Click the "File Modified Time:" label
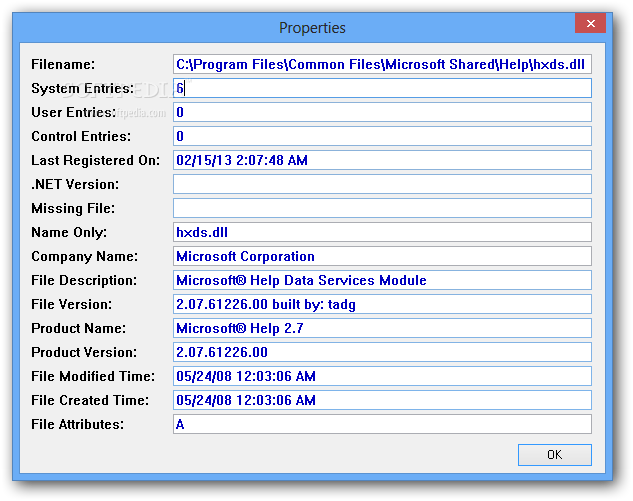 tap(93, 376)
